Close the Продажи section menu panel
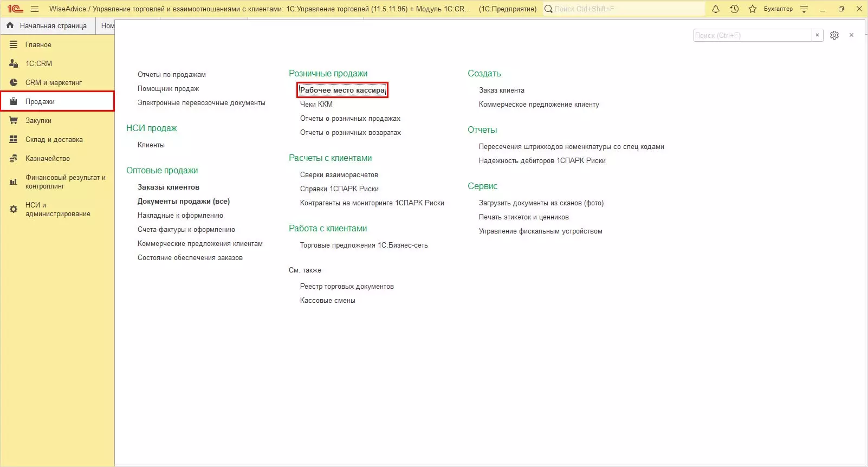 851,35
